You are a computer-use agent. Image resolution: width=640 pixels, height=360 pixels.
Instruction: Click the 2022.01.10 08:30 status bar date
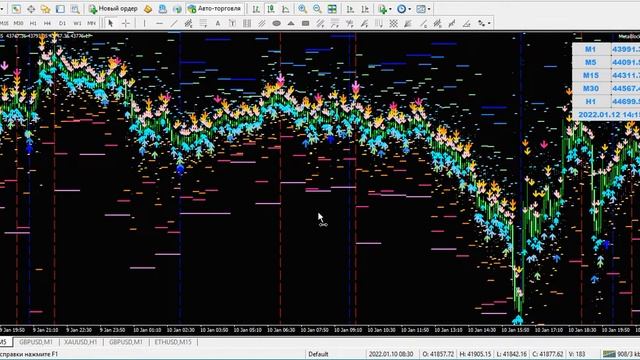[x=391, y=354]
